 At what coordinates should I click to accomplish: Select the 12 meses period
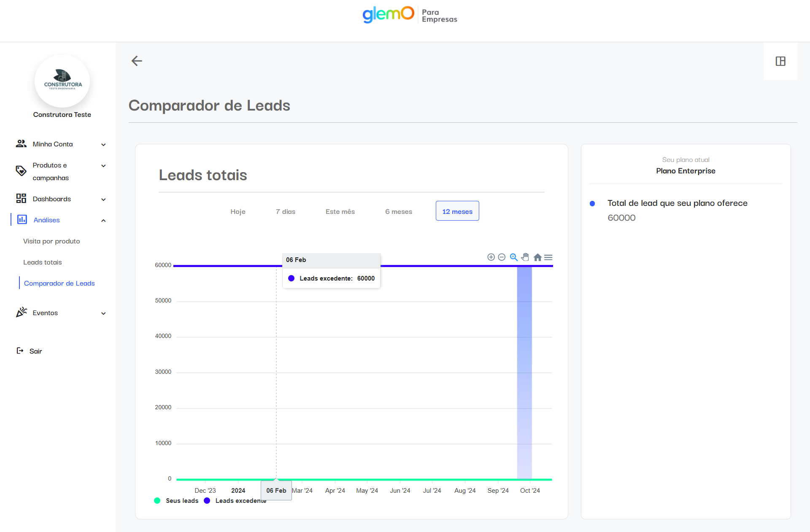tap(457, 211)
